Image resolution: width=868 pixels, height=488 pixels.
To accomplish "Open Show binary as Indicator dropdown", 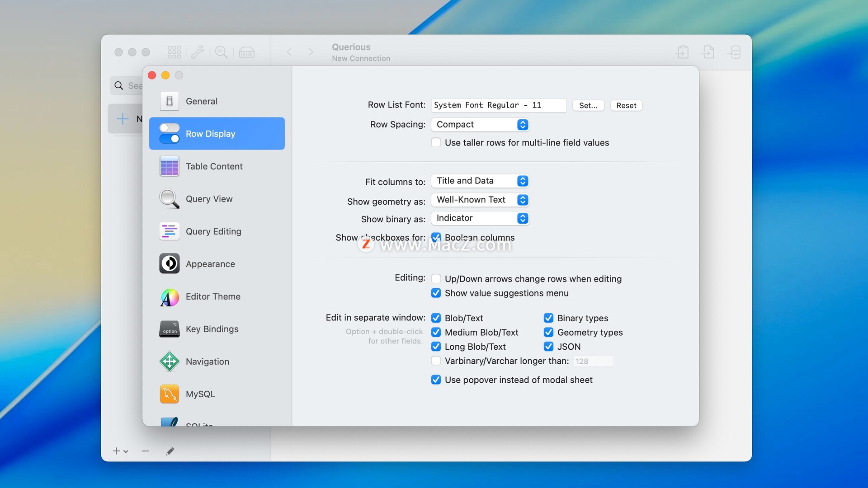I will click(x=480, y=218).
